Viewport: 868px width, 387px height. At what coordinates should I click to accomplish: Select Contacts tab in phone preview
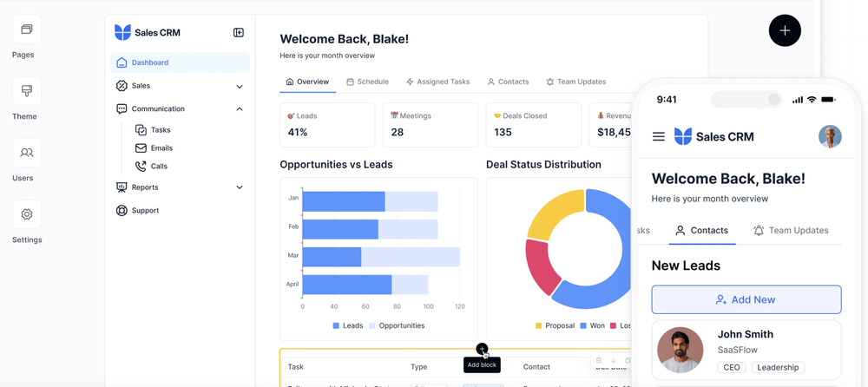point(702,230)
